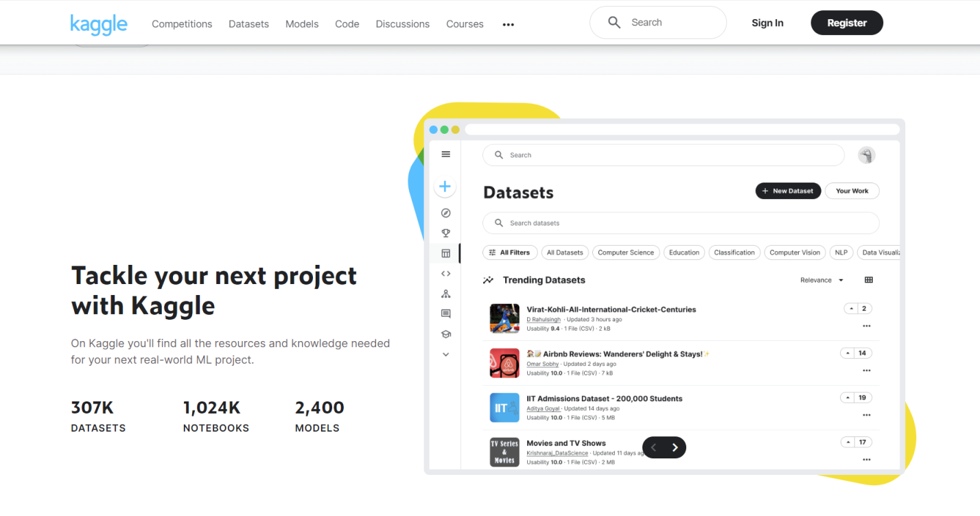
Task: Advance carousel with next arrow
Action: click(675, 447)
